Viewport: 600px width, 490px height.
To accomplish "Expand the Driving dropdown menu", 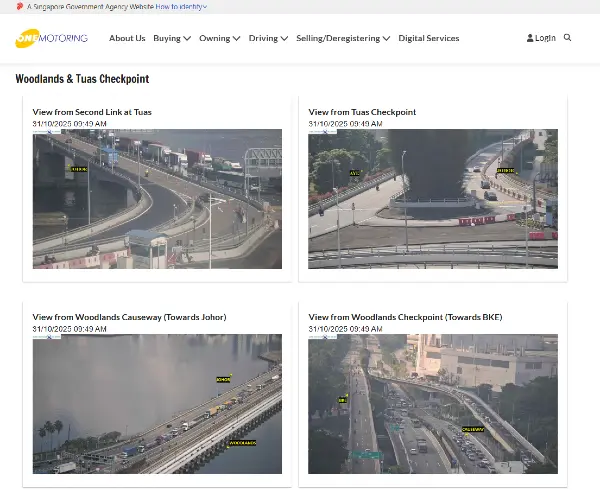I will (268, 38).
